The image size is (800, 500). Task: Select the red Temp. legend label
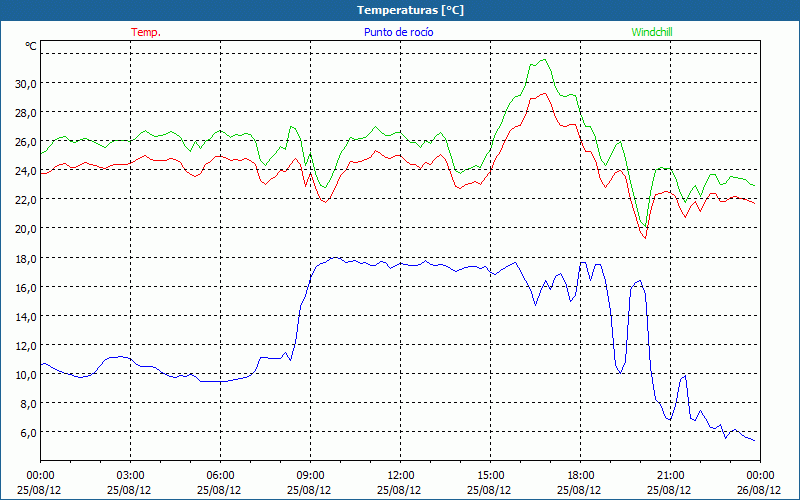[146, 32]
